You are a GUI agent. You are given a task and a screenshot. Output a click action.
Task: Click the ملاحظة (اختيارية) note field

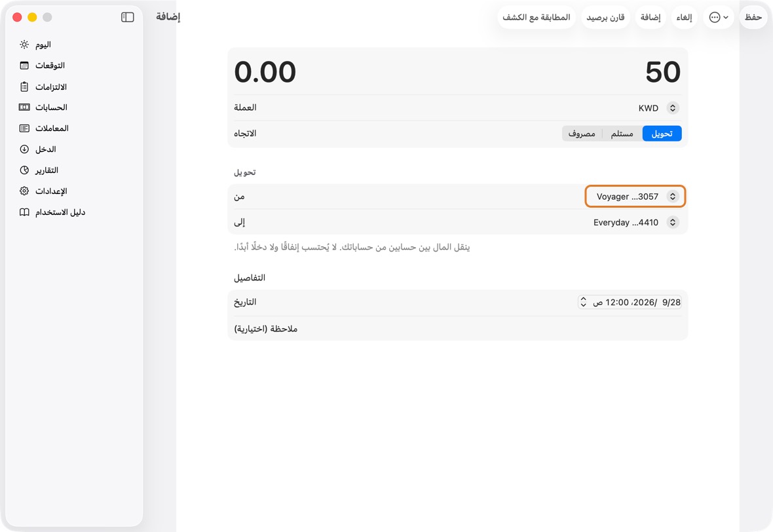click(x=457, y=329)
